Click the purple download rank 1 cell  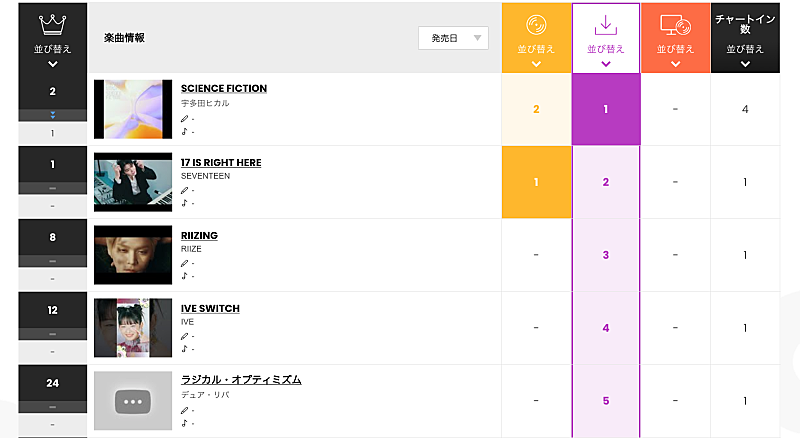coord(606,109)
